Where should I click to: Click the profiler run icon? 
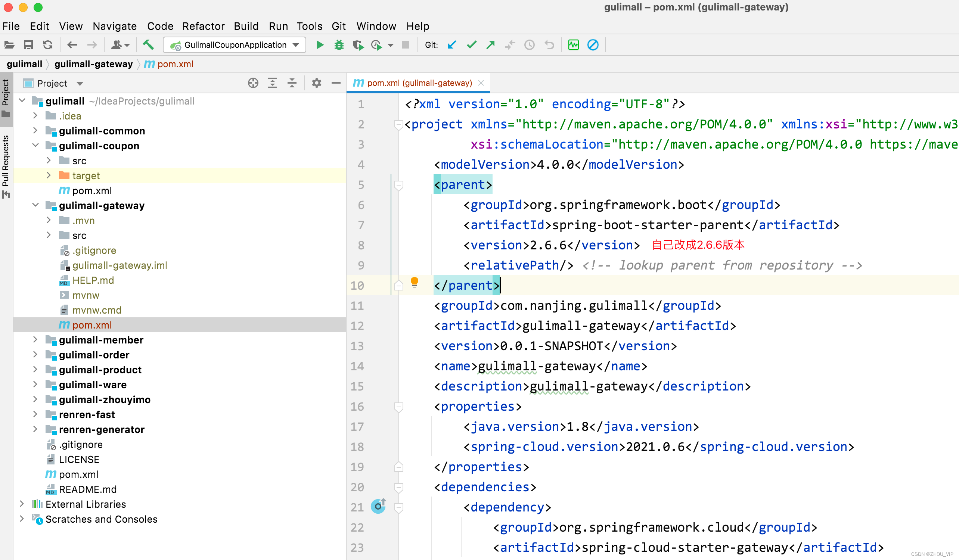[x=377, y=45]
